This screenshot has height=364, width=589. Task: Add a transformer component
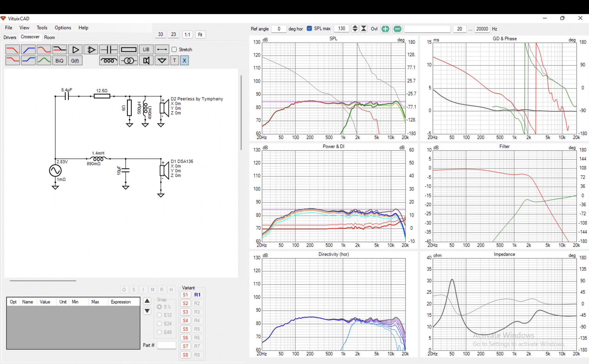click(129, 61)
